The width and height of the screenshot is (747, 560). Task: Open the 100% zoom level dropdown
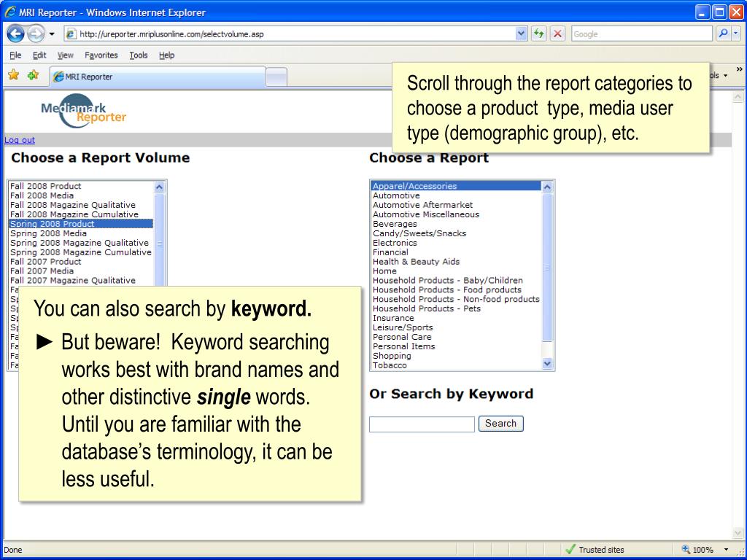[727, 550]
